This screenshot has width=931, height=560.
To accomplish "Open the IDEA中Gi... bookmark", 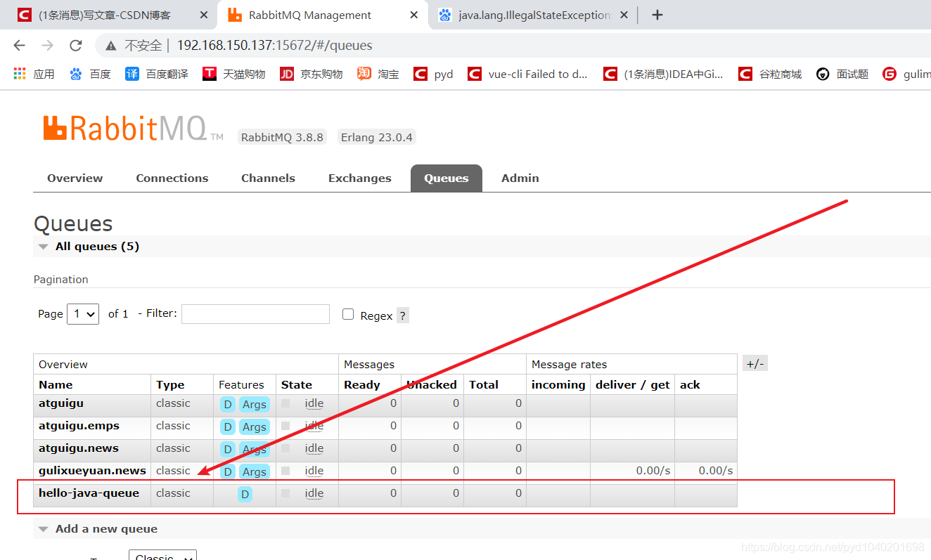I will pos(664,74).
